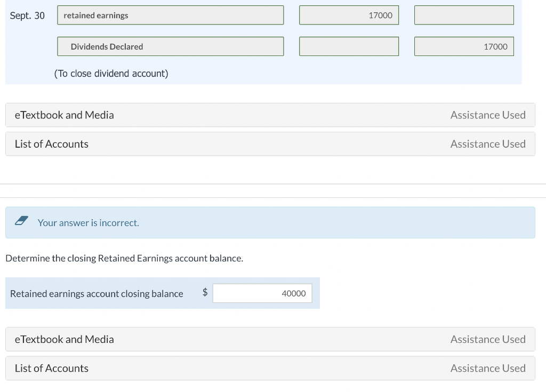Click the balance field containing 40000

(262, 293)
